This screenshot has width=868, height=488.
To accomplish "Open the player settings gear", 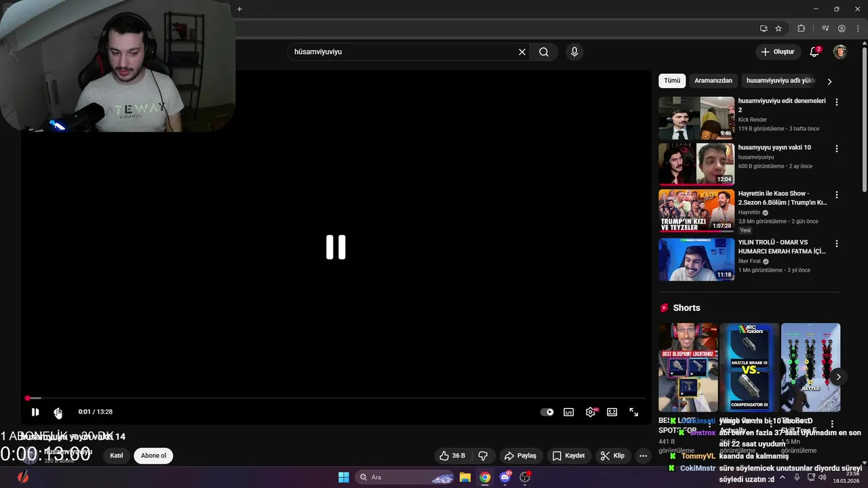I will (591, 412).
